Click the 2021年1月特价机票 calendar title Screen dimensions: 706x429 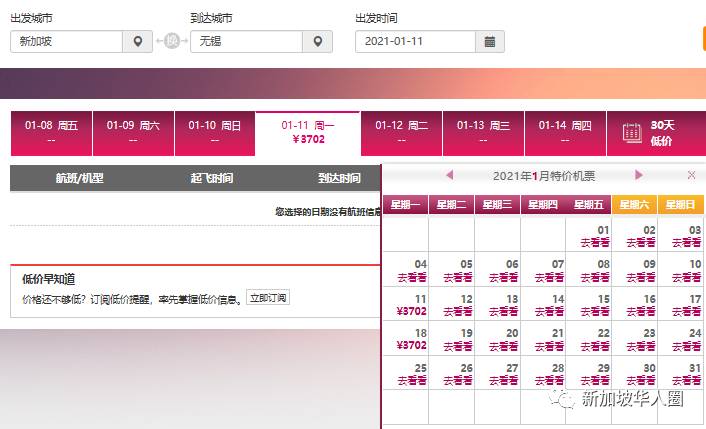(x=544, y=176)
